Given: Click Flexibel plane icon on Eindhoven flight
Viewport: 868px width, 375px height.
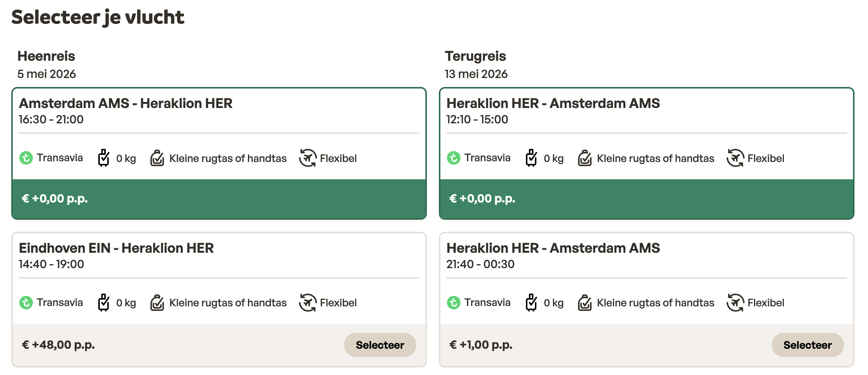Looking at the screenshot, I should [308, 303].
